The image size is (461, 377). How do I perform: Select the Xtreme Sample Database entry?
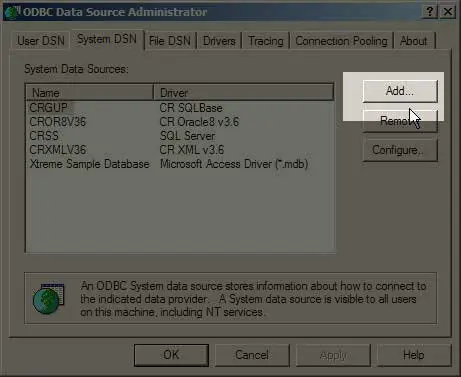pos(89,164)
